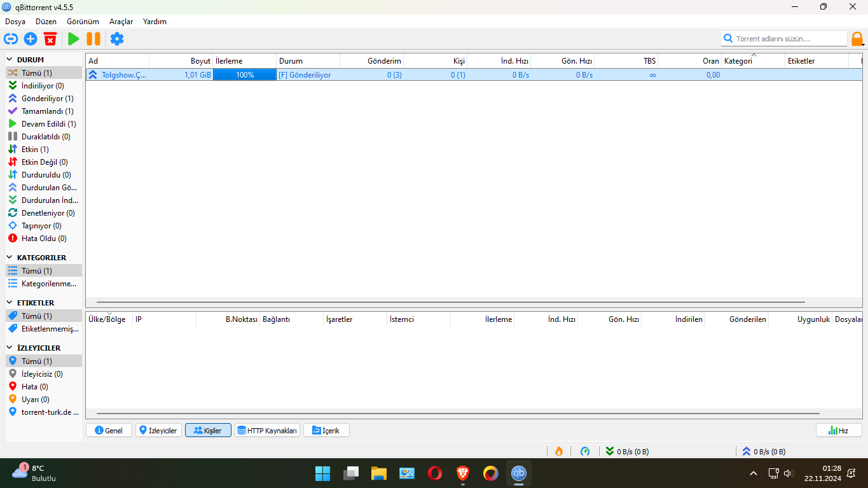Image resolution: width=868 pixels, height=488 pixels.
Task: Select torrent-turk.de tracker filter
Action: (44, 412)
